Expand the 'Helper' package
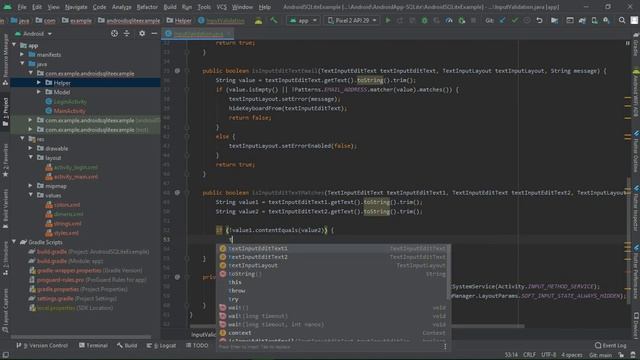The image size is (640, 360). click(39, 82)
